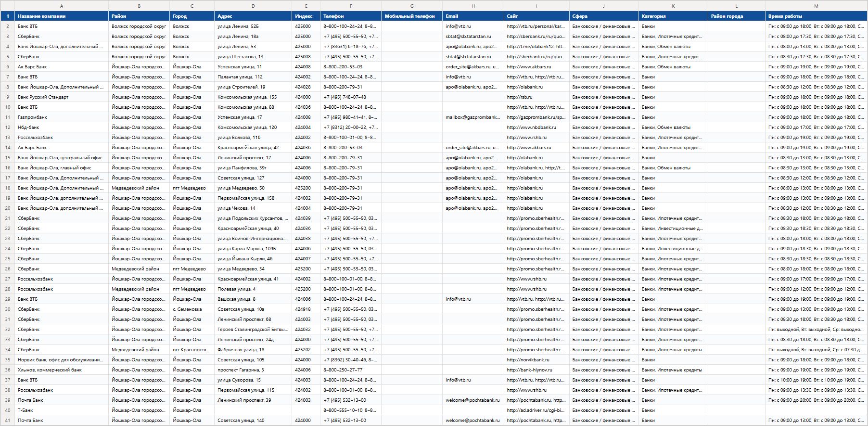Select the index cell "424918"
Viewport: 868px width, 434px height.
coord(306,309)
